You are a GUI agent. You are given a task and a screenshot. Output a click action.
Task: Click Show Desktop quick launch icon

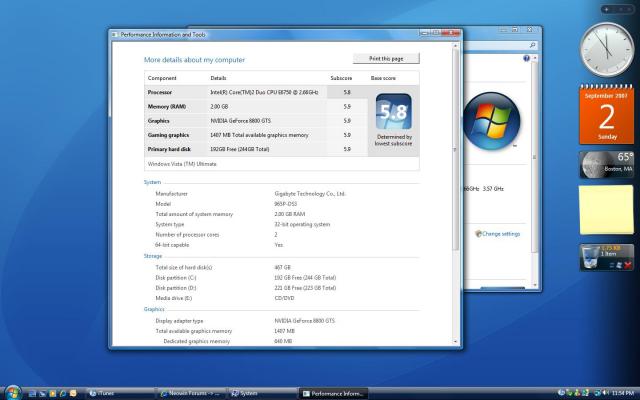(32, 393)
